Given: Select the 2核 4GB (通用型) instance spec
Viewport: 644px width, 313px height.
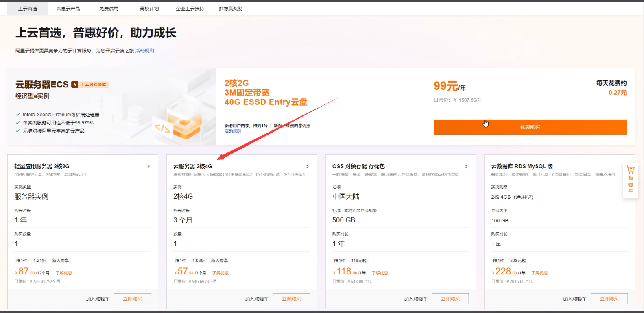Looking at the screenshot, I should pyautogui.click(x=559, y=197).
